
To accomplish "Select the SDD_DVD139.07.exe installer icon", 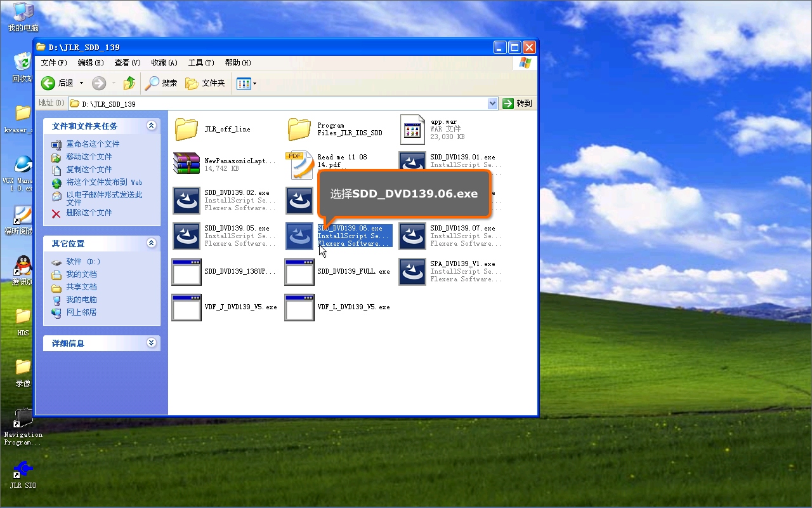I will pyautogui.click(x=412, y=236).
